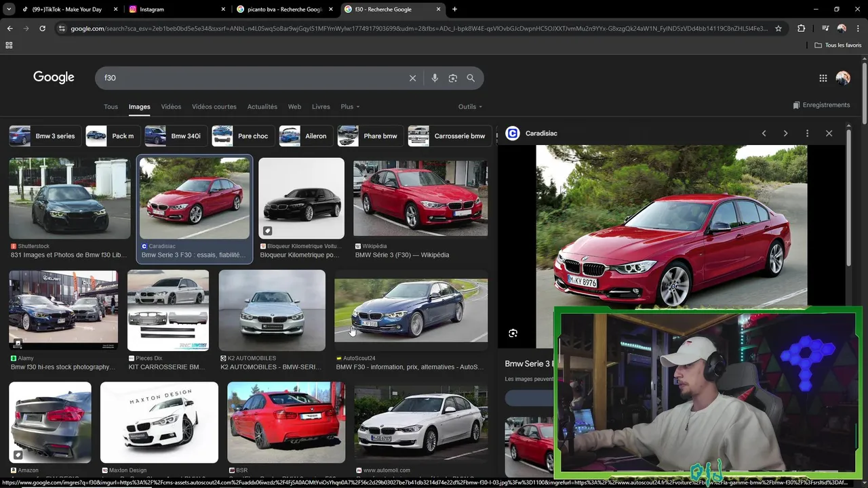Select the Carrosserie bmw chip

coord(450,136)
